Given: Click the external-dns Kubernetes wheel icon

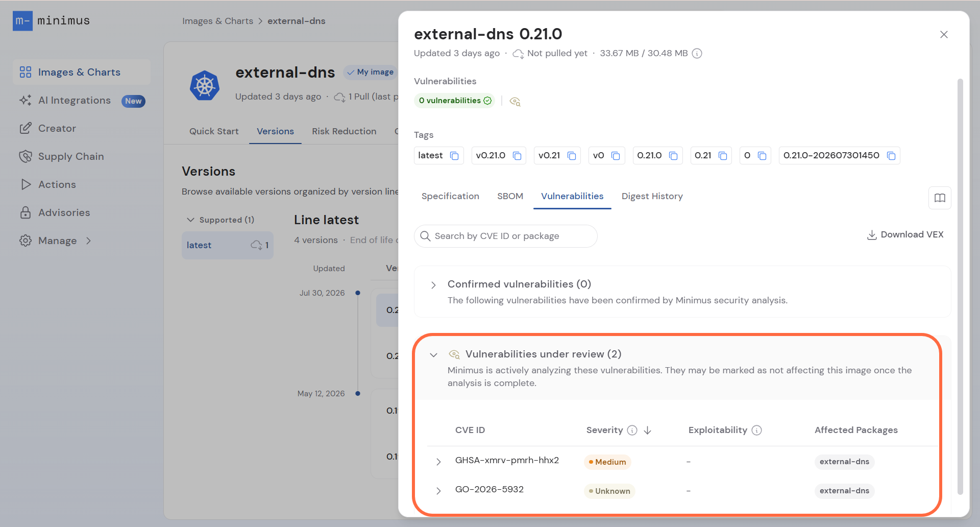Looking at the screenshot, I should pos(205,85).
